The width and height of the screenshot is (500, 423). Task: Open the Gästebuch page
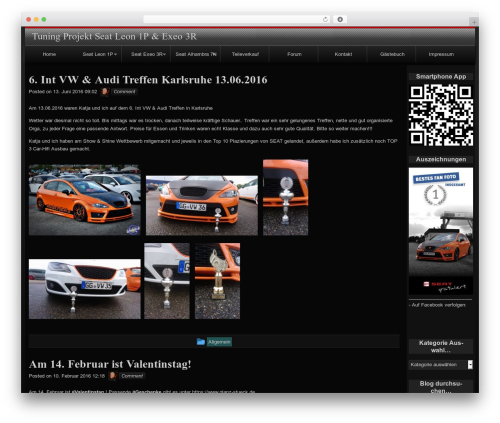(x=392, y=54)
